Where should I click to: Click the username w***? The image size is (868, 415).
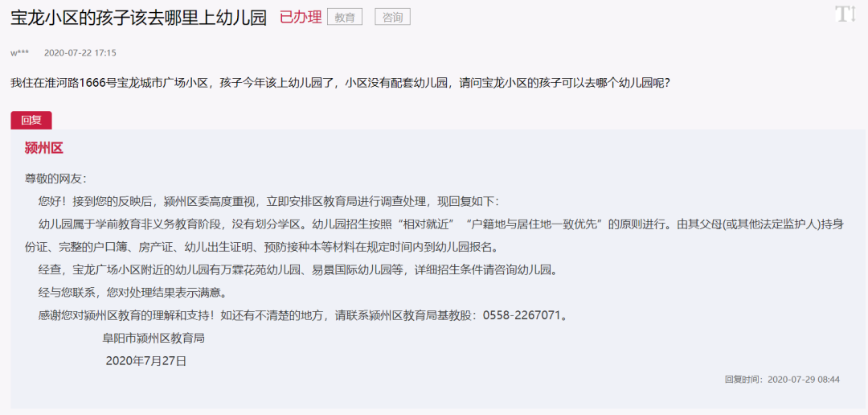click(20, 53)
